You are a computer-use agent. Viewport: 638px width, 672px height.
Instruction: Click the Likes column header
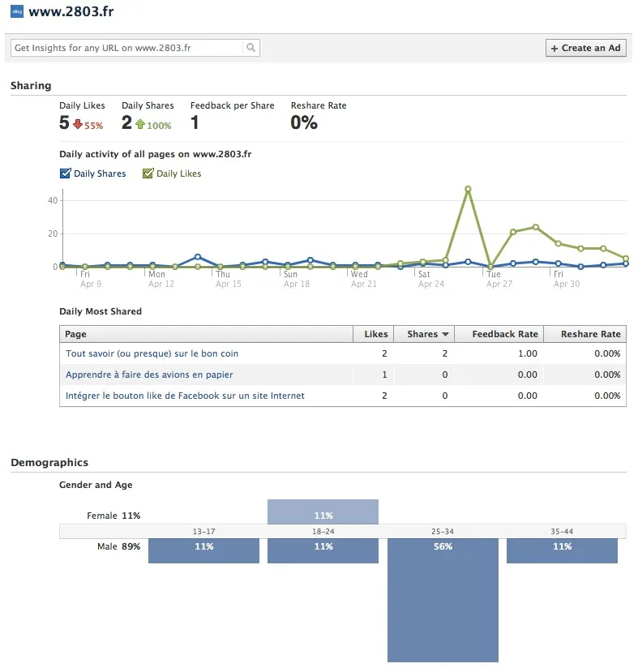374,334
